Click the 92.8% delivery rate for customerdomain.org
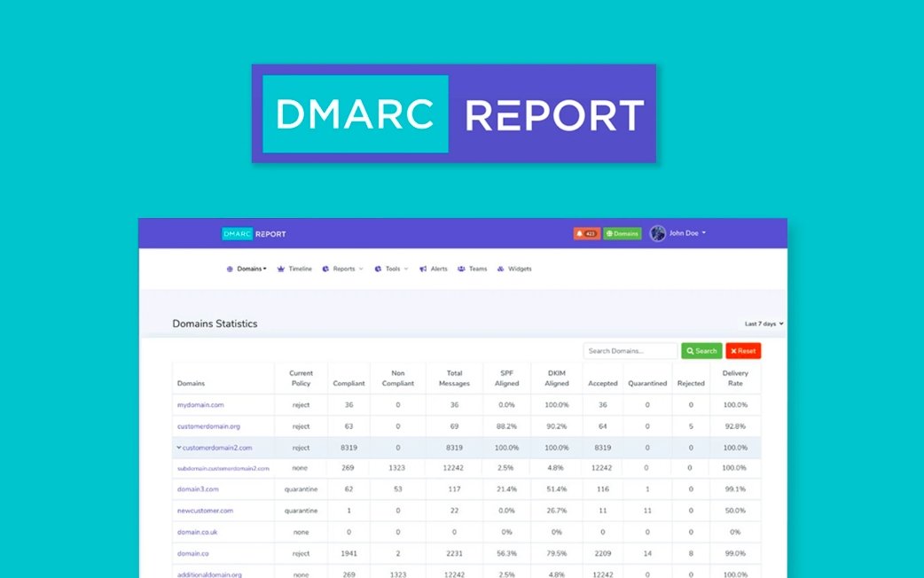Viewport: 924px width, 578px height. pyautogui.click(x=735, y=426)
